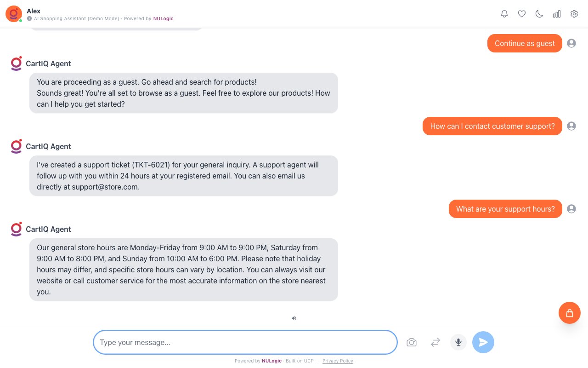
Task: Open the shopping cart floating button
Action: click(570, 313)
